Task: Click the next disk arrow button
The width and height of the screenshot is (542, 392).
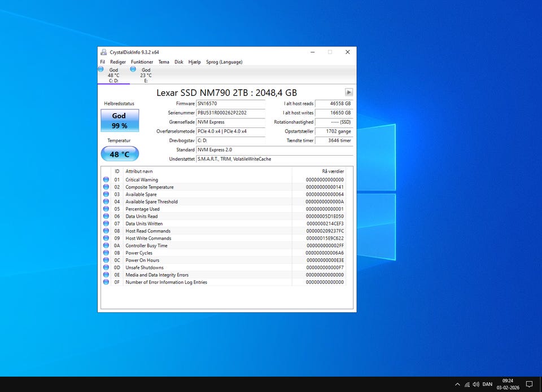Action: (x=349, y=92)
